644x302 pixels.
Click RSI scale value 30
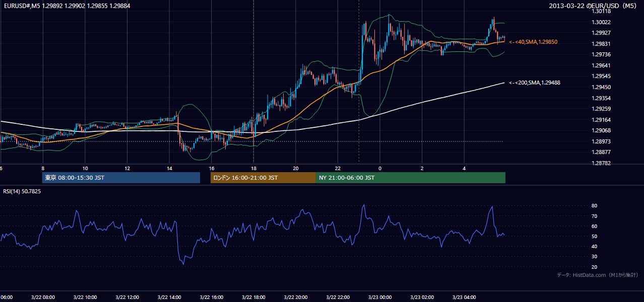click(594, 257)
